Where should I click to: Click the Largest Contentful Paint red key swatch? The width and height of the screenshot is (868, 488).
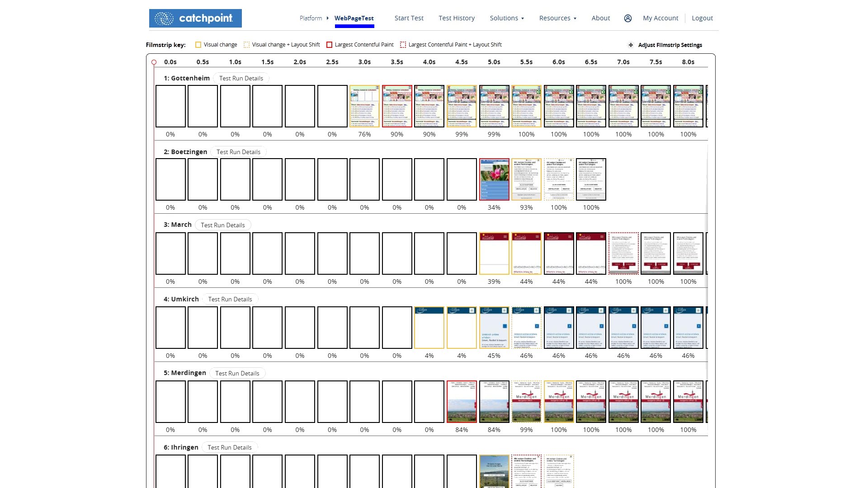pos(329,45)
